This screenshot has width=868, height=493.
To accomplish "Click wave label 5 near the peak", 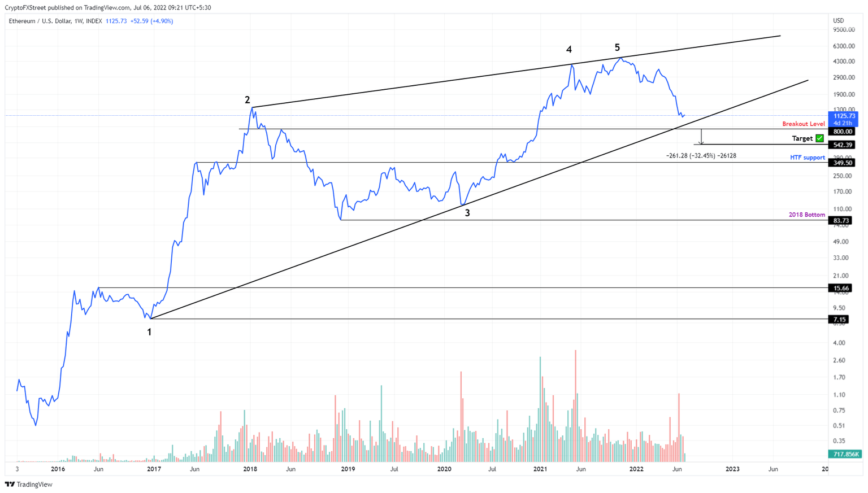I will 617,47.
